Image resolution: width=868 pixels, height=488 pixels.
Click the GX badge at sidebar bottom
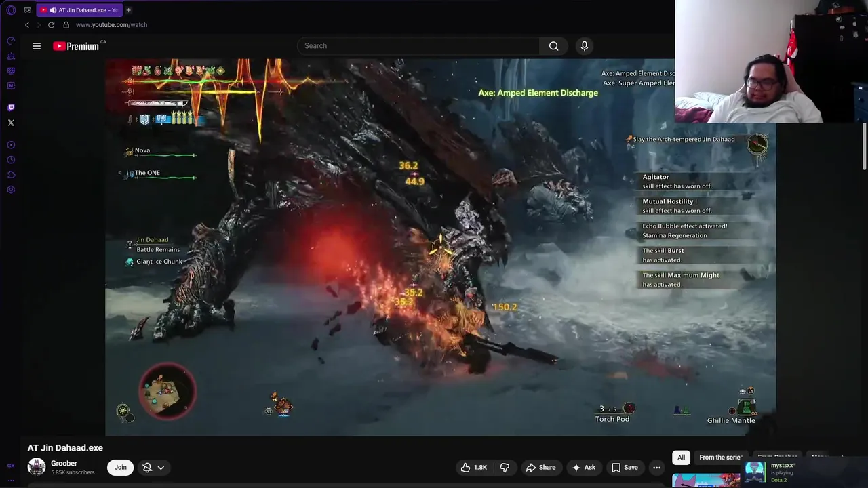11,466
